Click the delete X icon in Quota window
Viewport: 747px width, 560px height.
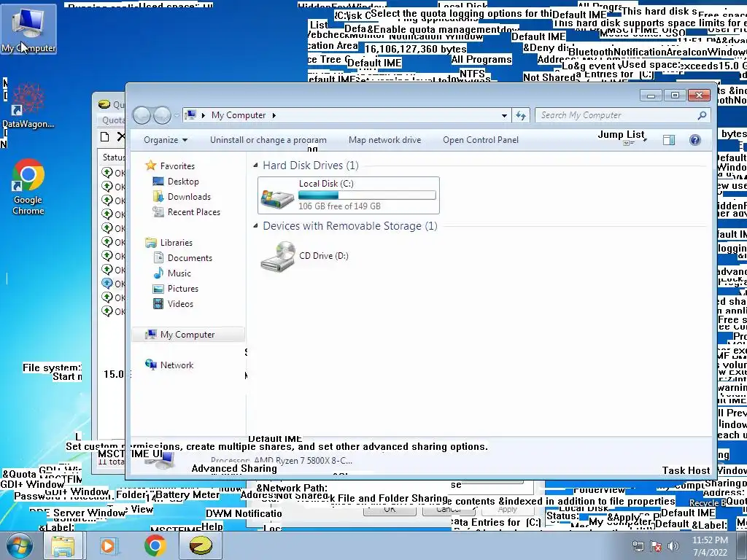click(121, 137)
